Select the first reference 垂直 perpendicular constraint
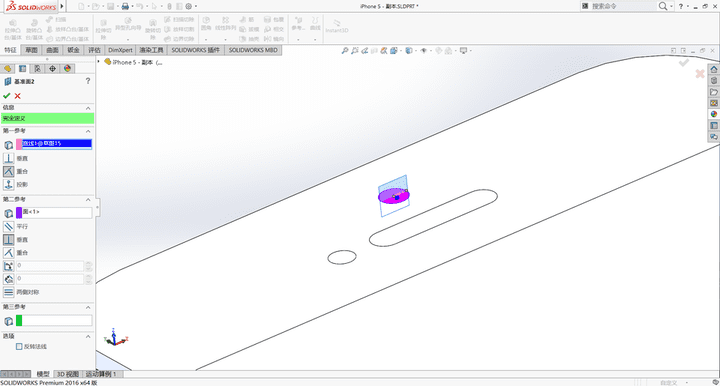This screenshot has height=386, width=720. pos(8,158)
